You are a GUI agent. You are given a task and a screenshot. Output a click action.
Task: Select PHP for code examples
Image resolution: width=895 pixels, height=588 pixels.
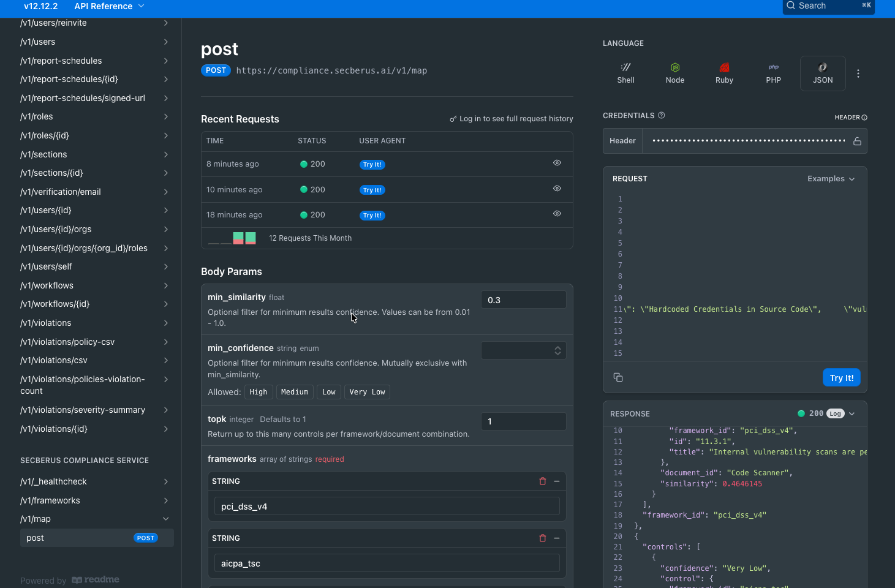click(x=773, y=72)
